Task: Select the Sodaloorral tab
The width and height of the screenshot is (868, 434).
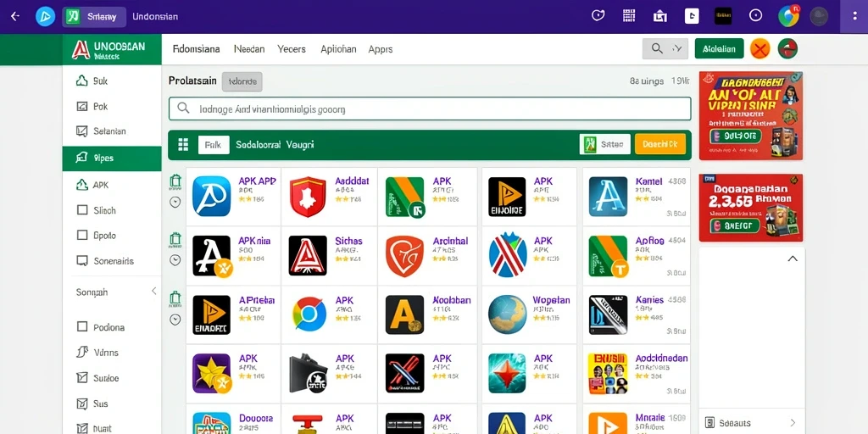Action: (258, 145)
